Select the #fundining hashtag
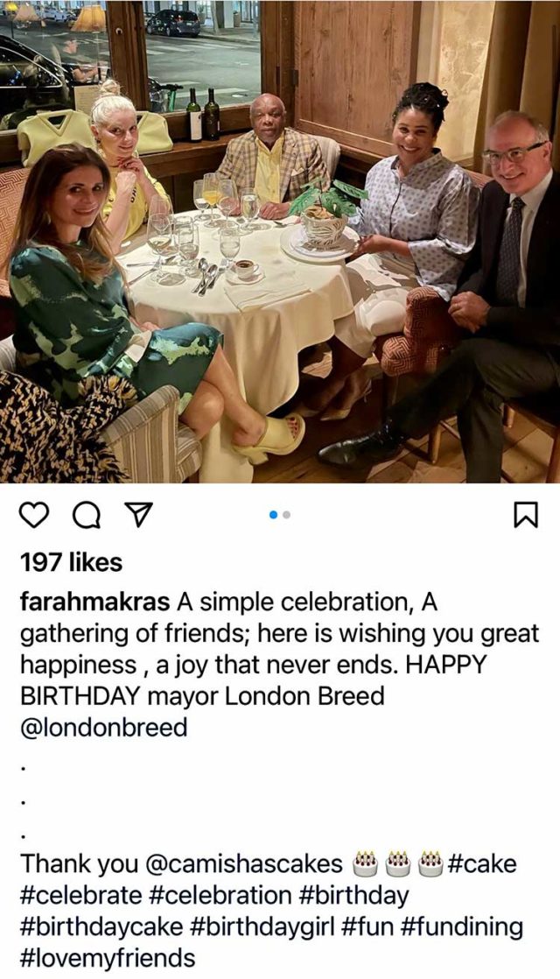The width and height of the screenshot is (560, 979). 458,927
